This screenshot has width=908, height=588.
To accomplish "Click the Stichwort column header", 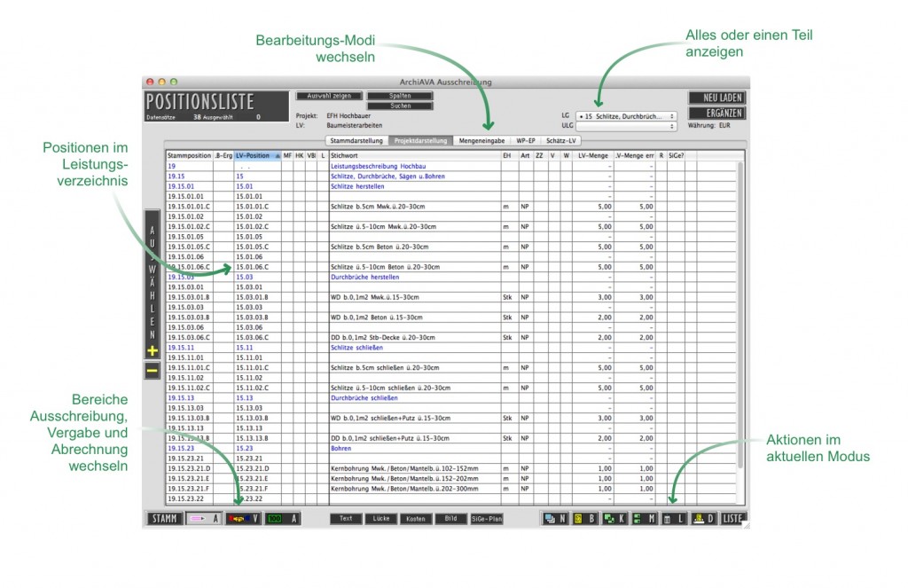I will [x=415, y=156].
